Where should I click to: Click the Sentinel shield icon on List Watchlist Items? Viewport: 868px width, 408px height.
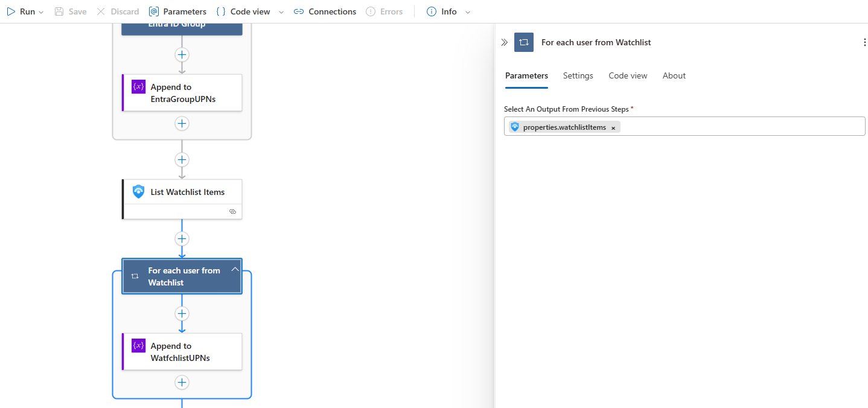click(138, 192)
